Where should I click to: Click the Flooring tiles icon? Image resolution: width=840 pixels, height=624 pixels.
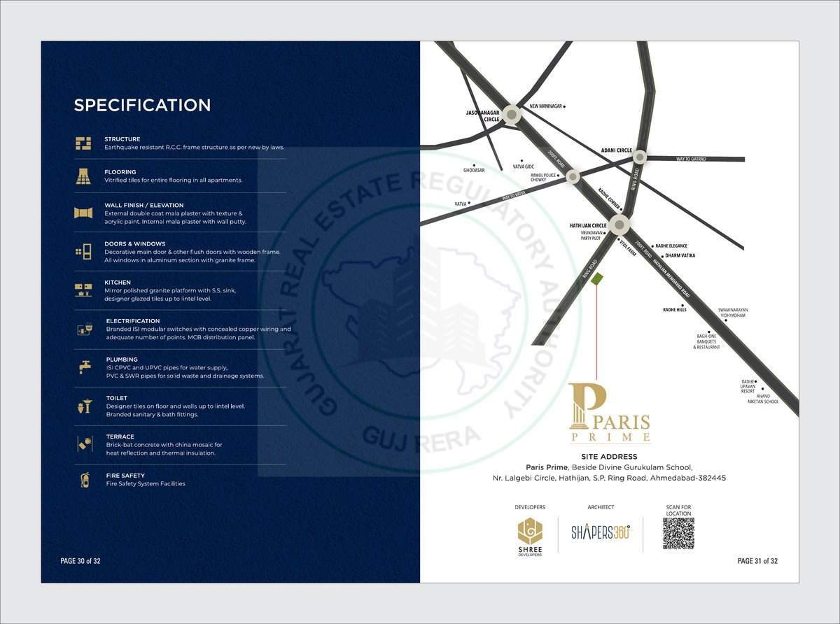[83, 176]
